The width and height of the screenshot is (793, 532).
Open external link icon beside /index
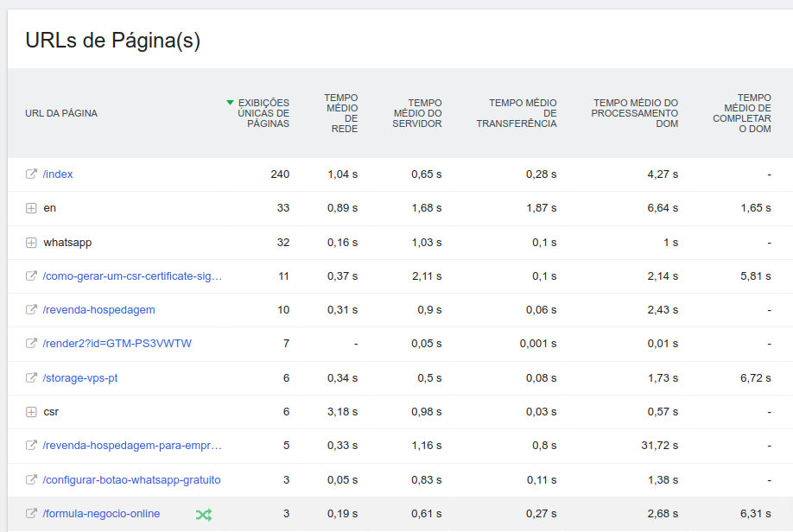(x=31, y=174)
